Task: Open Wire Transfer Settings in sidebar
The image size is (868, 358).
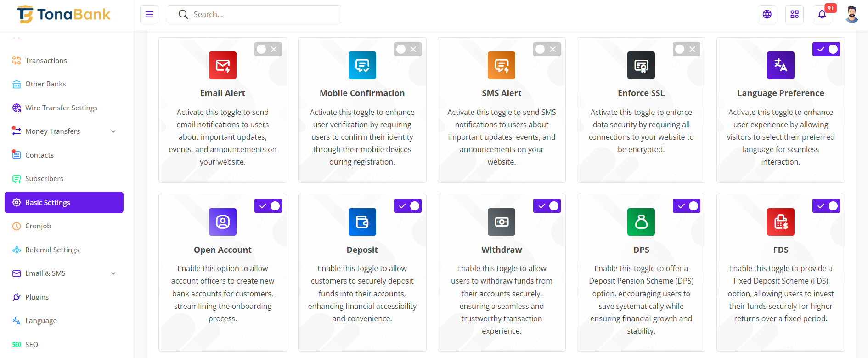Action: 61,108
